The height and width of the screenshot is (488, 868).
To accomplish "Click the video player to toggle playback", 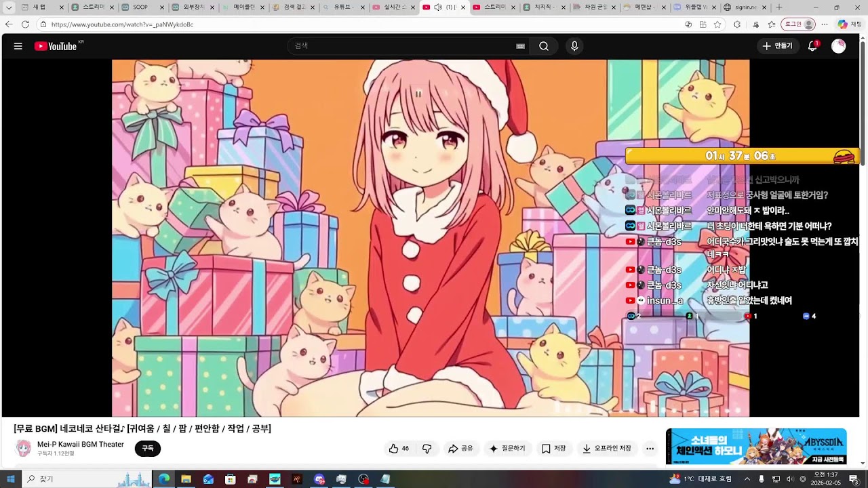I will tap(431, 237).
